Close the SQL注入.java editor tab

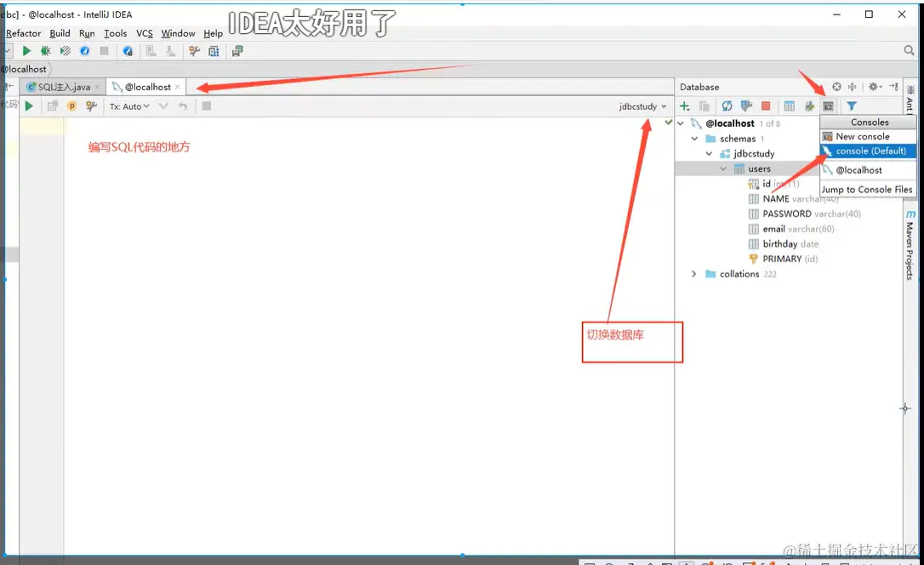pos(98,87)
